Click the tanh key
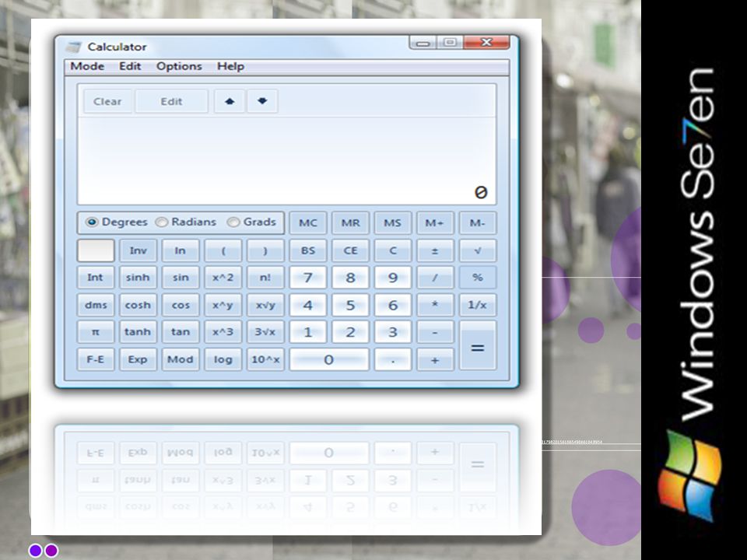This screenshot has width=747, height=560. (139, 332)
